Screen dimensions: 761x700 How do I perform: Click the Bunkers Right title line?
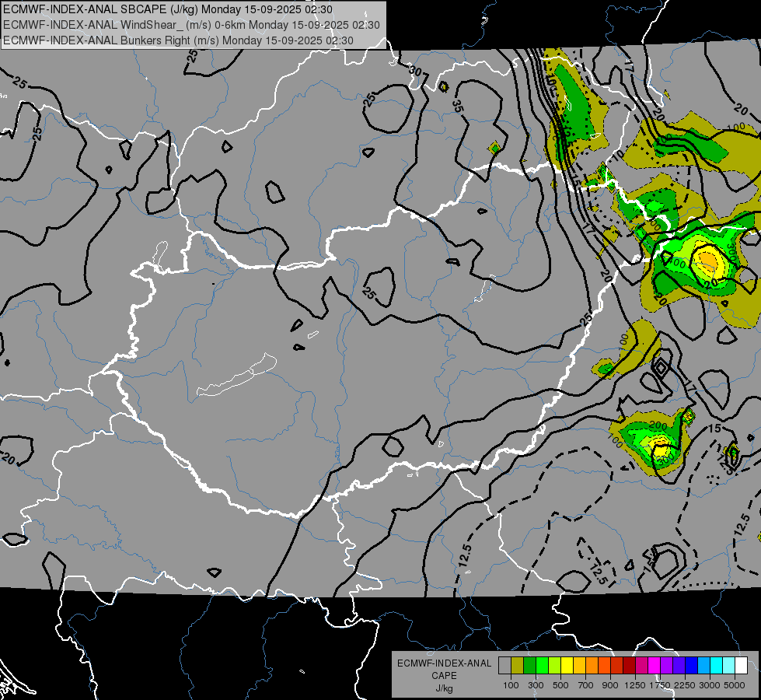(178, 40)
